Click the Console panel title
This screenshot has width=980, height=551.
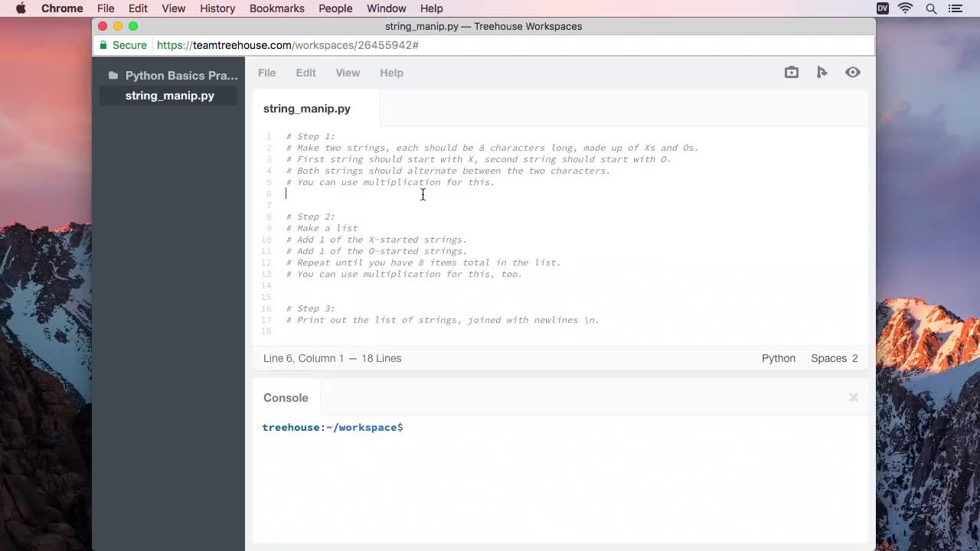point(286,397)
